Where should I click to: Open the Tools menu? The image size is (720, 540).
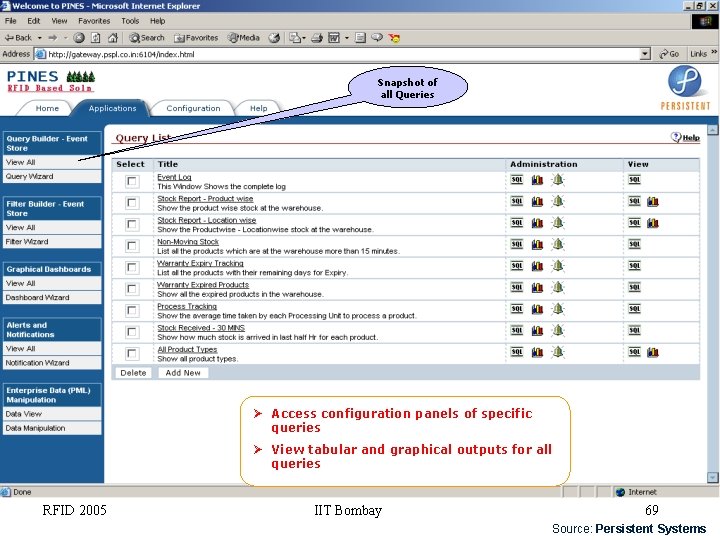[x=130, y=21]
